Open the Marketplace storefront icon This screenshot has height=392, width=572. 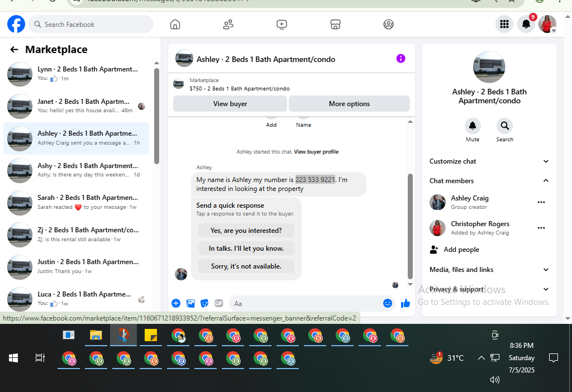(335, 25)
